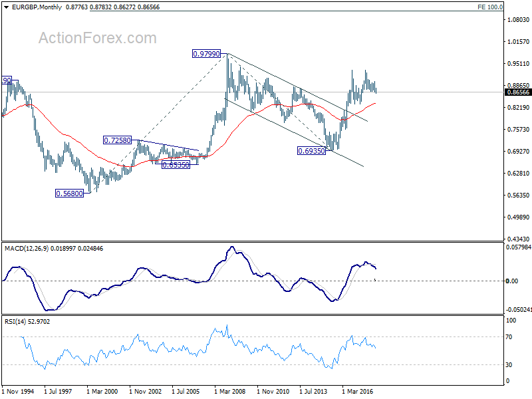Select the 0.97990 price label
Image resolution: width=532 pixels, height=399 pixels.
[x=206, y=54]
